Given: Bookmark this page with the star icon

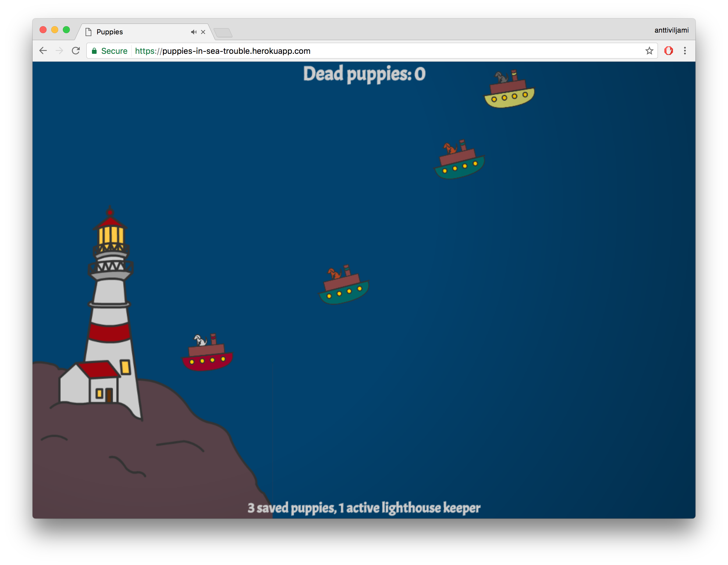Looking at the screenshot, I should [649, 51].
